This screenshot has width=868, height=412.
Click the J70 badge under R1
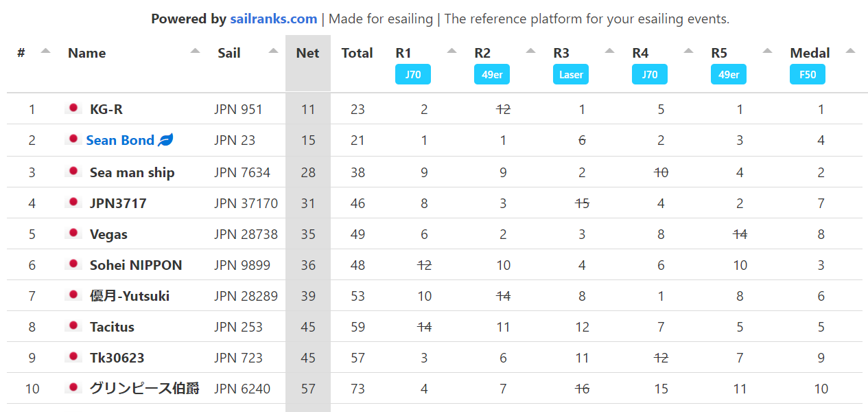click(413, 75)
